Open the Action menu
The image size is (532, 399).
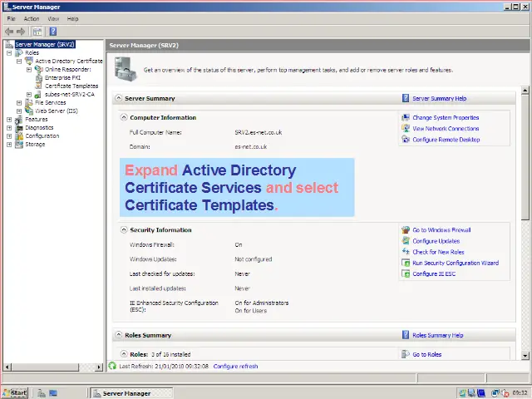tap(32, 18)
